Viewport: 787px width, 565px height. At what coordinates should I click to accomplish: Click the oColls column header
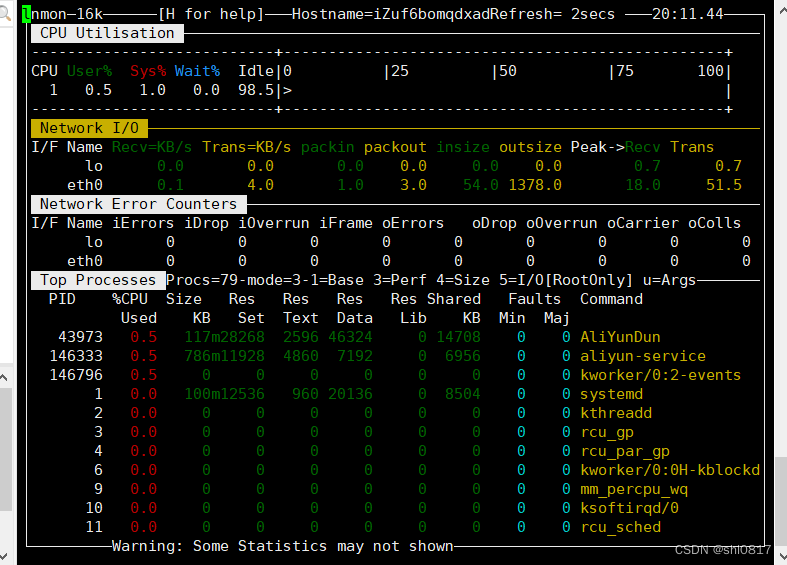715,223
